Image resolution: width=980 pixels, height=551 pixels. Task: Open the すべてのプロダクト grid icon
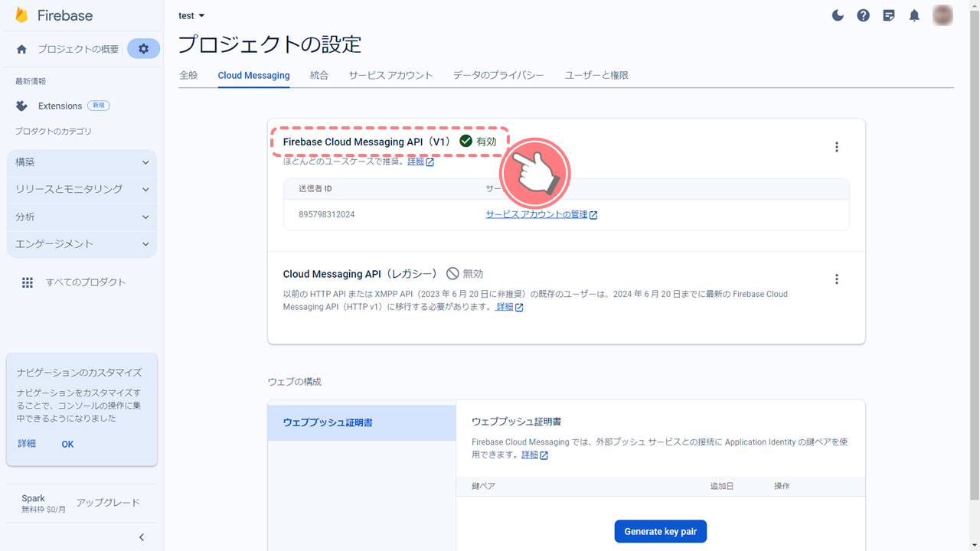28,282
